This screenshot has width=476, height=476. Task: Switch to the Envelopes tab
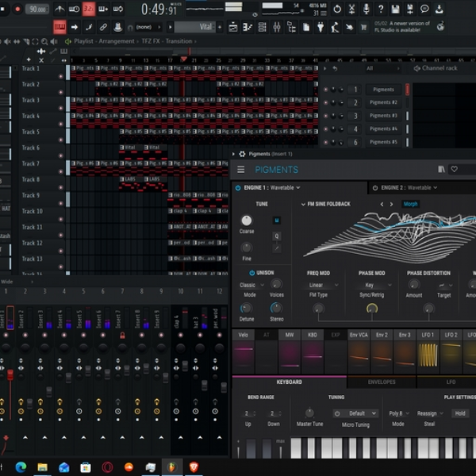pos(382,382)
